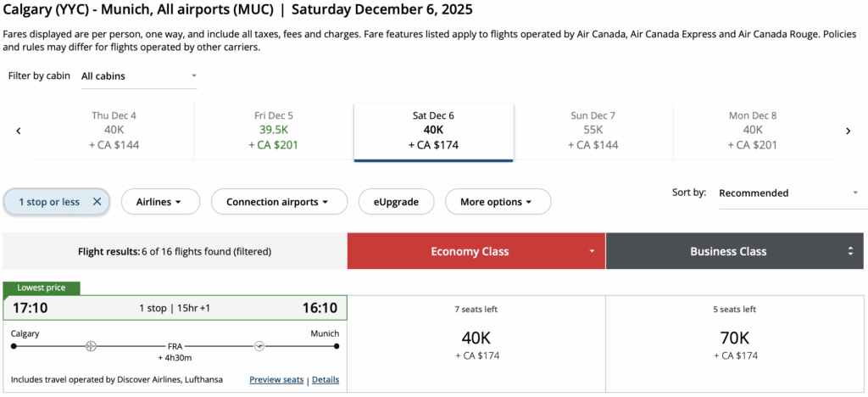Open the Preview seats link
This screenshot has height=397, width=868.
276,380
